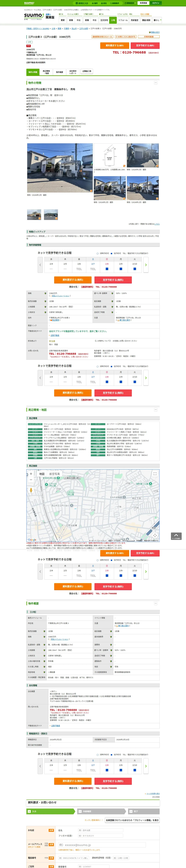Click the メールアドレス input field
The image size is (186, 868).
102,845
